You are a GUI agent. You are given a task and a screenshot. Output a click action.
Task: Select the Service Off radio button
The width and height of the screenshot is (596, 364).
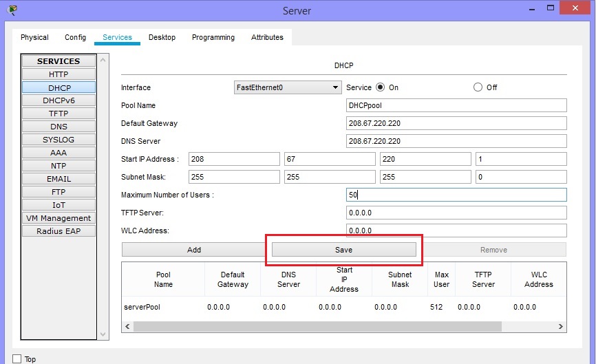coord(478,87)
